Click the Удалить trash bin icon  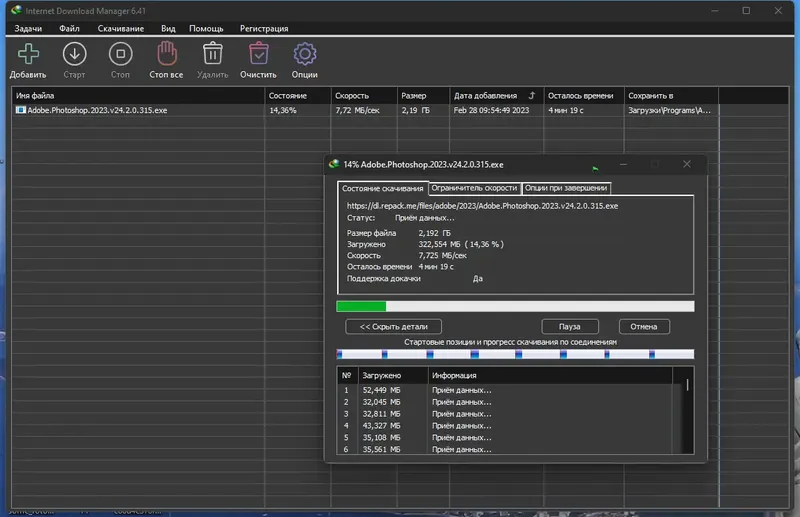pos(212,54)
